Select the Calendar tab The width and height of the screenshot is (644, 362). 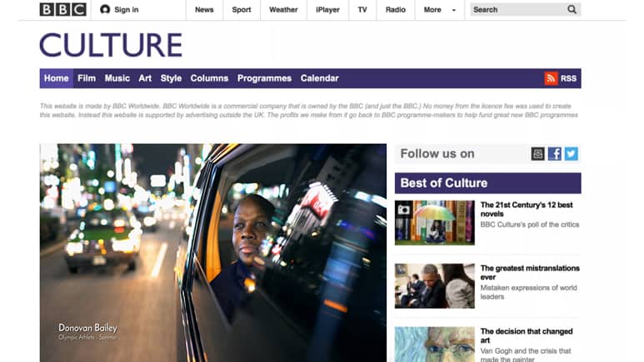pos(320,78)
